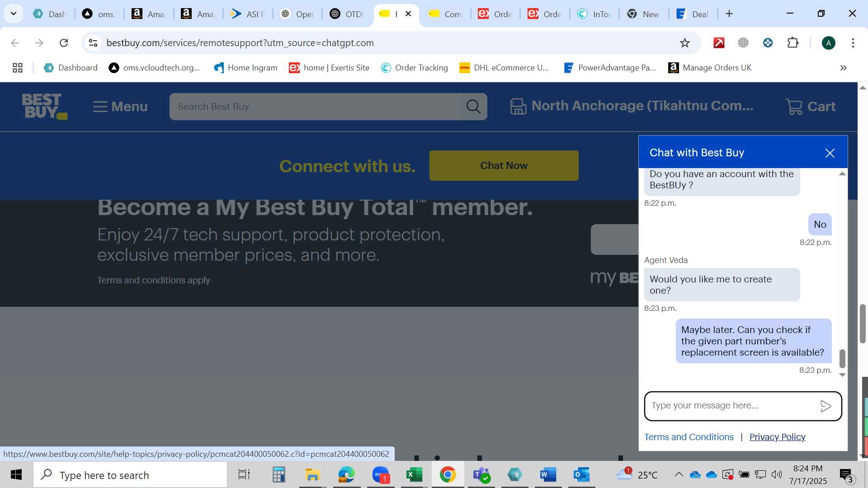Click the blue circular extension icon
The width and height of the screenshot is (868, 488).
click(x=768, y=43)
